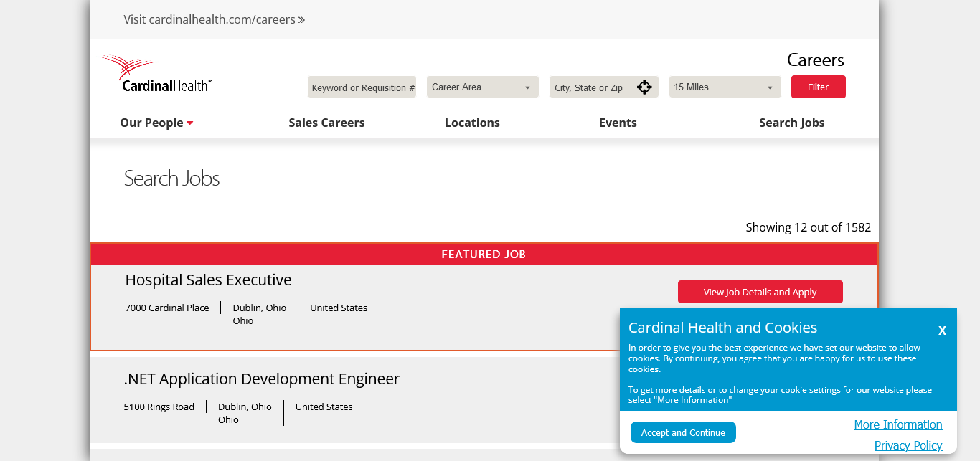The image size is (980, 461).
Task: Select Search Jobs in navigation bar
Action: 791,123
